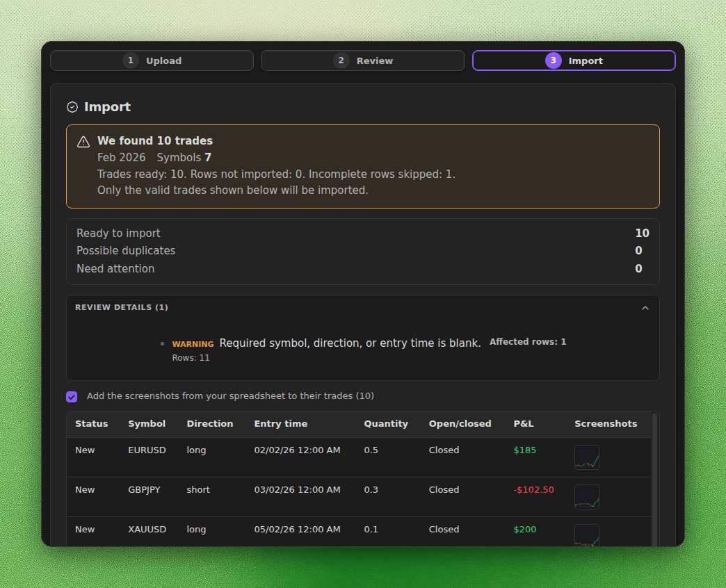The image size is (726, 588).
Task: Uncheck the add screenshots from spreadsheet checkbox
Action: [x=72, y=396]
